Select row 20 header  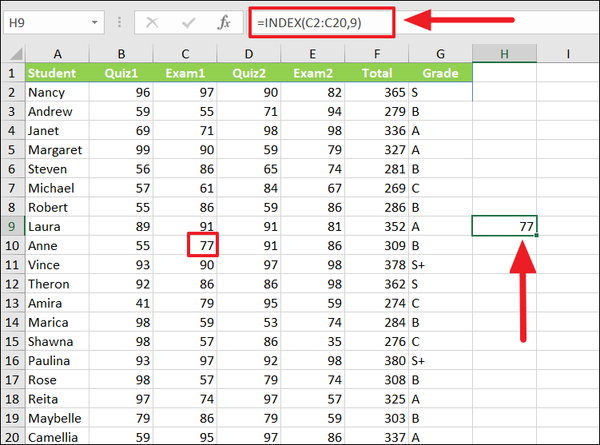(12, 437)
